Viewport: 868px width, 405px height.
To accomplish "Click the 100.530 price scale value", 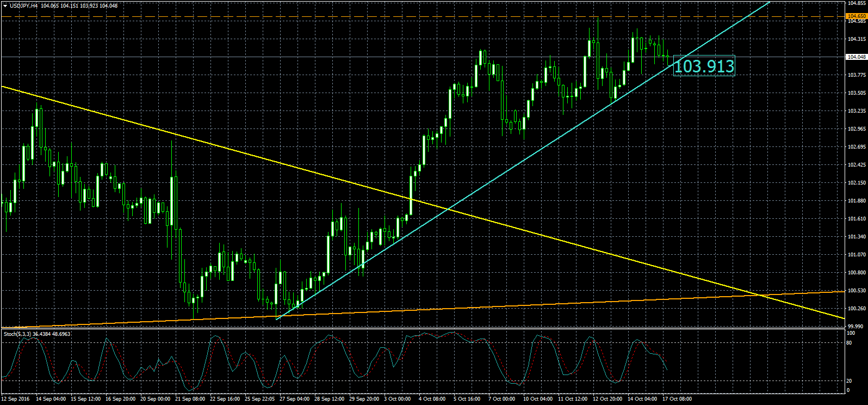I will (x=856, y=291).
